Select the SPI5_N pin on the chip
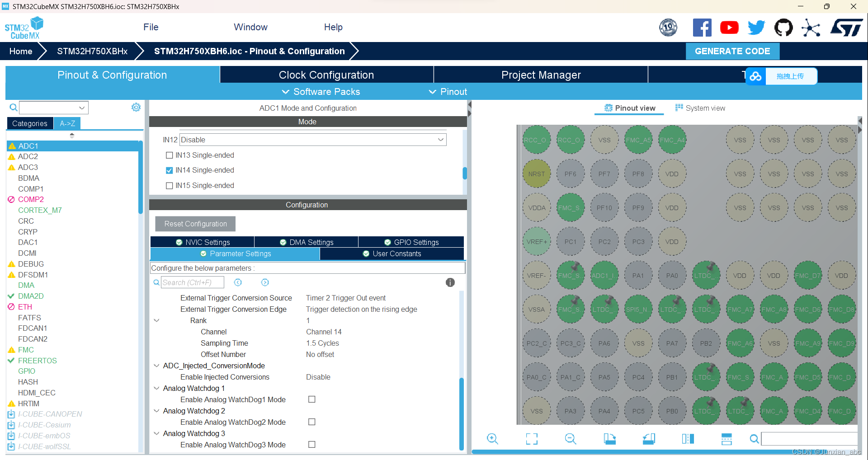This screenshot has height=460, width=868. [x=638, y=310]
